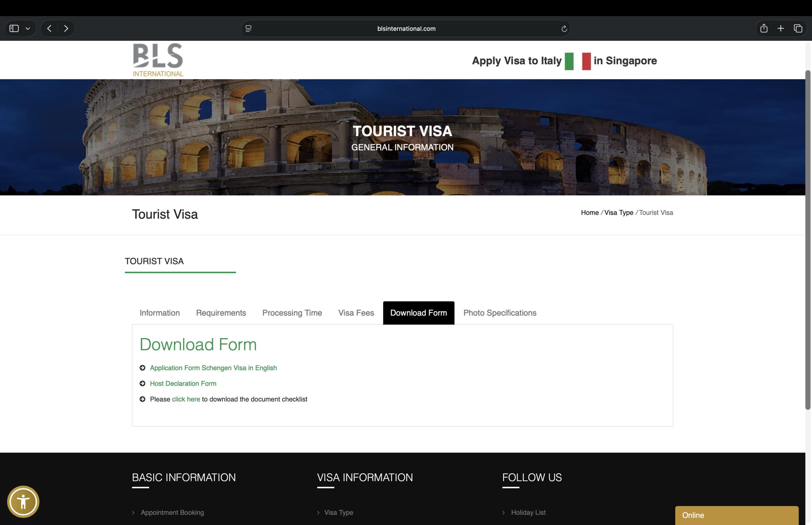Switch to the Photo Specifications tab
Viewport: 812px width, 525px height.
500,313
